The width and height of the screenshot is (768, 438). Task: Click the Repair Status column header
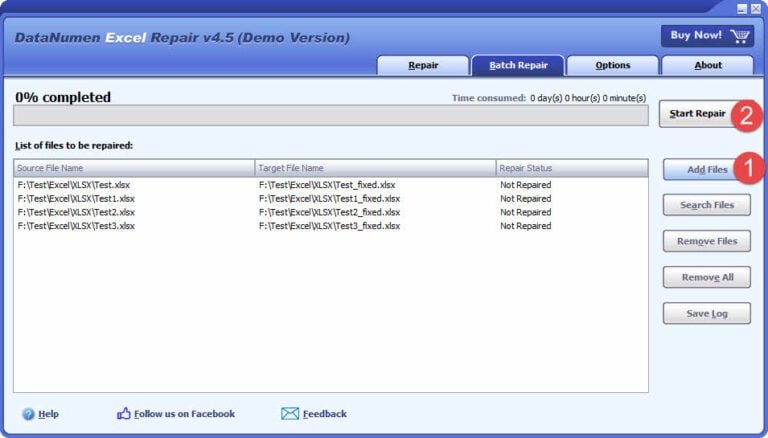coord(571,168)
